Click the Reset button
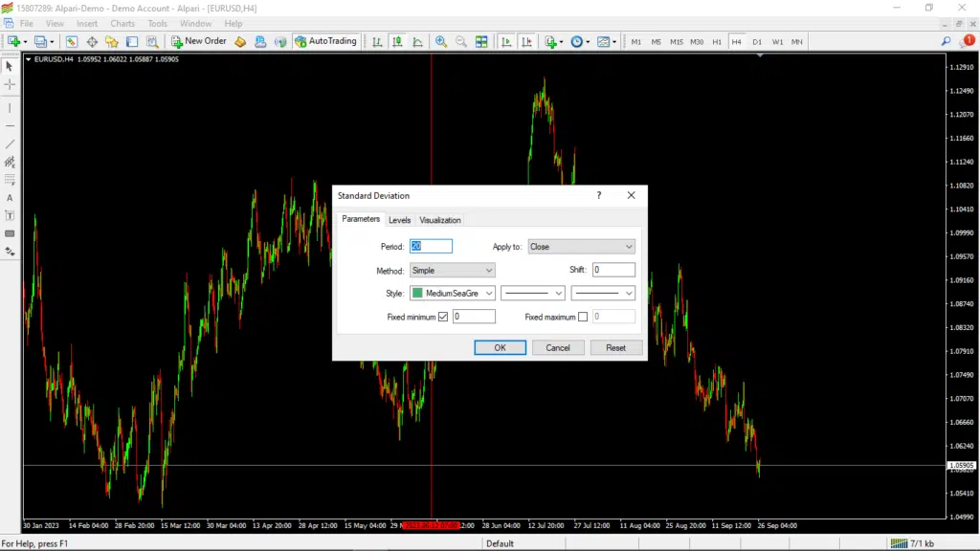 (615, 348)
